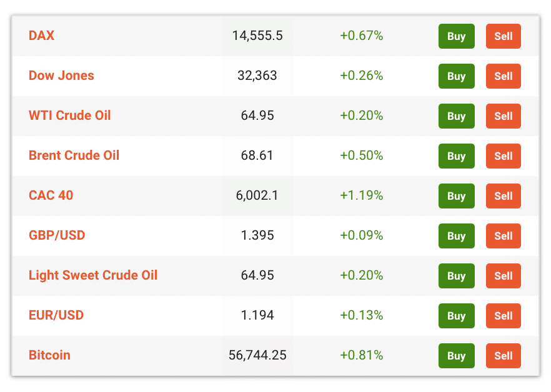Open Light Sweet Crude Oil details

[x=93, y=275]
